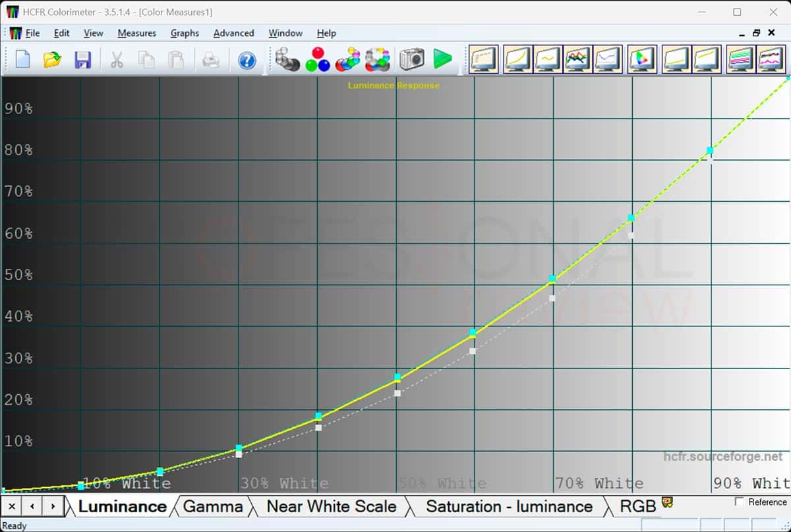The width and height of the screenshot is (791, 532).
Task: Measure primaries with red green blue spheres
Action: pyautogui.click(x=318, y=59)
